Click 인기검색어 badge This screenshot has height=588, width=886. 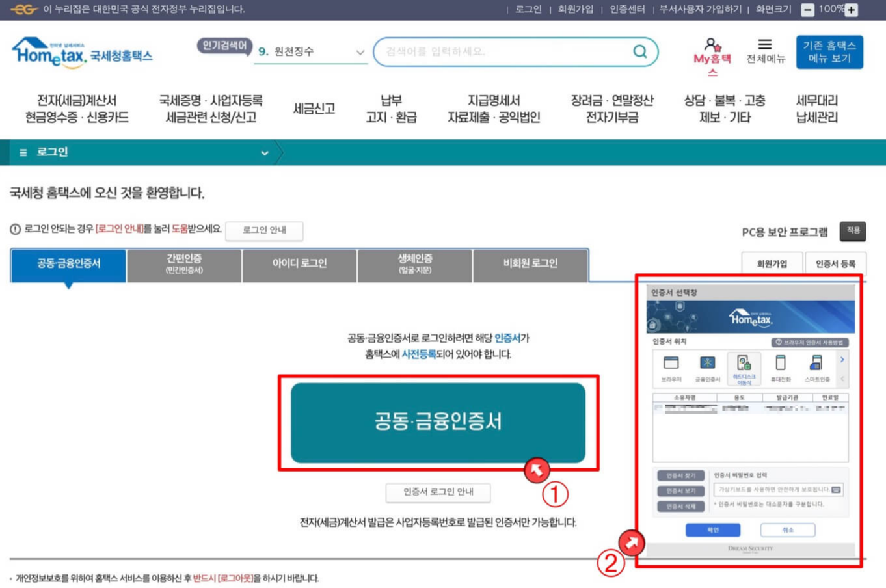coord(224,46)
